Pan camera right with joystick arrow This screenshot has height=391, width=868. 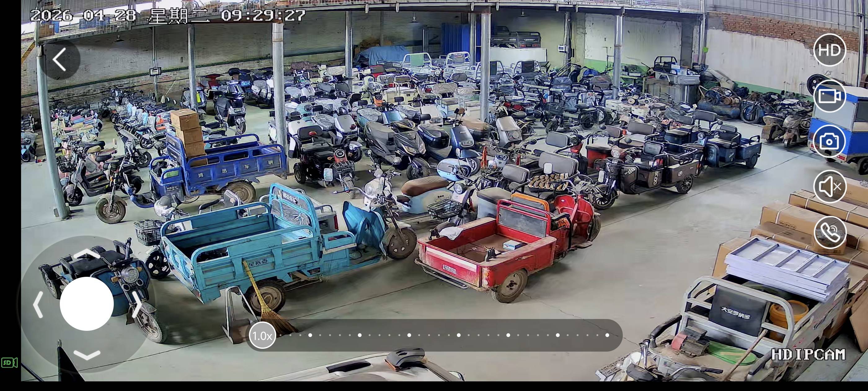click(136, 305)
